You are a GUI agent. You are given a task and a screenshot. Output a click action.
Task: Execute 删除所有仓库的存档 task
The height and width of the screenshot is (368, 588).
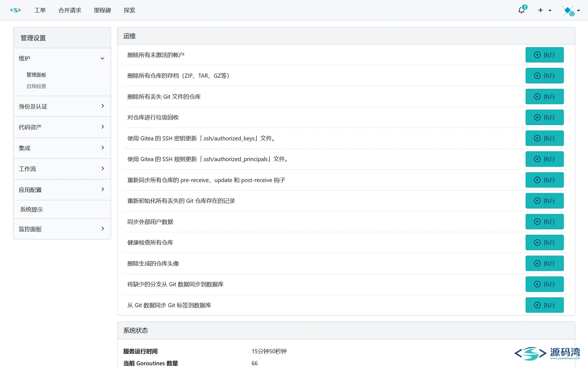pyautogui.click(x=544, y=76)
